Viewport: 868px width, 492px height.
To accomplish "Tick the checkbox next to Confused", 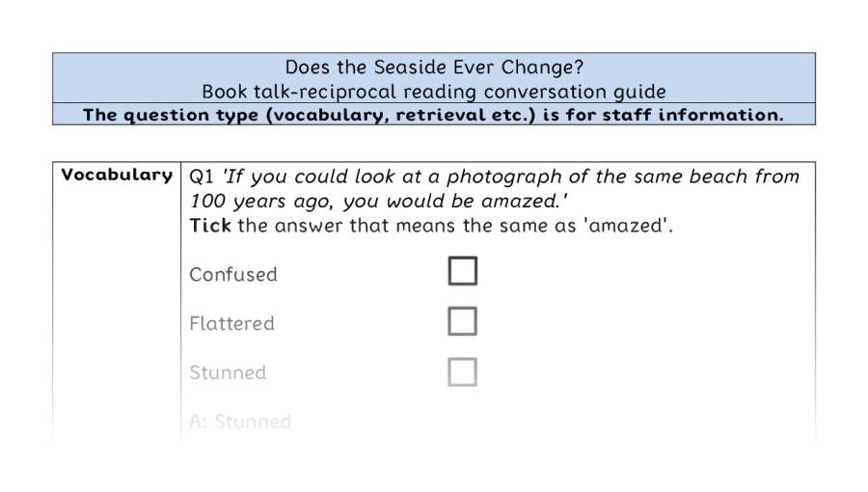I will 462,271.
